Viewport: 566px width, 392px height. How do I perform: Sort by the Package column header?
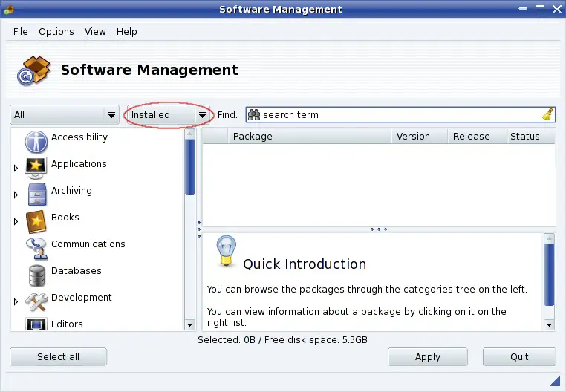pos(310,137)
